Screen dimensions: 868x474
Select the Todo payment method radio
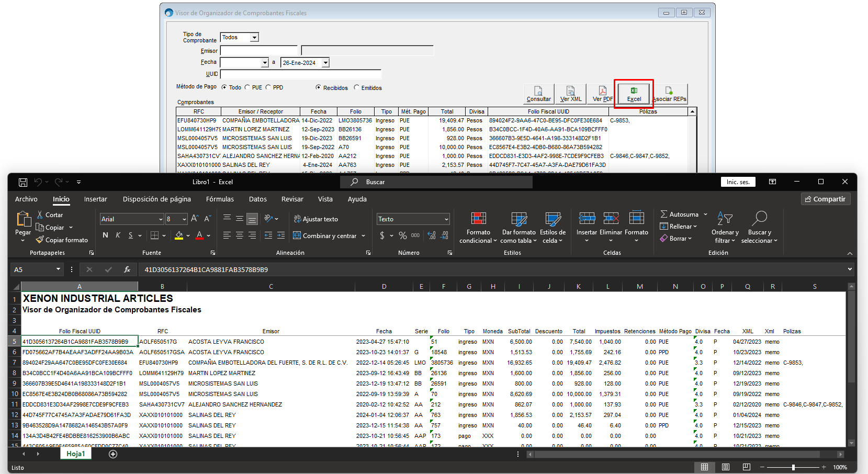[224, 87]
